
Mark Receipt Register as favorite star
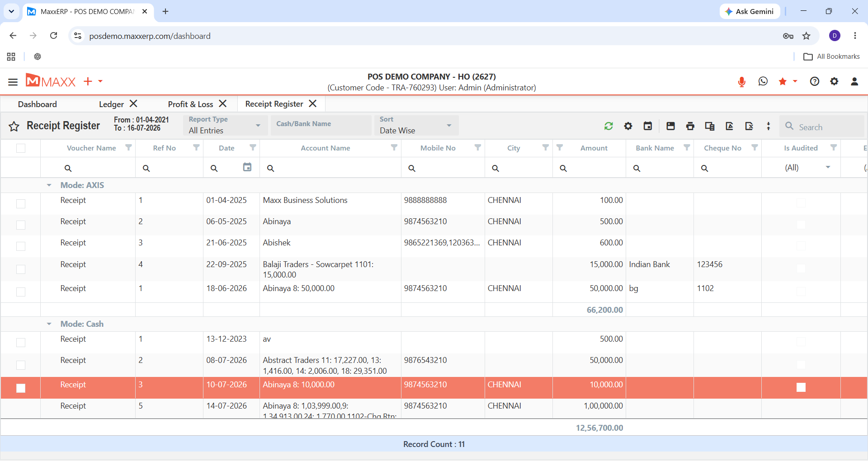[14, 126]
